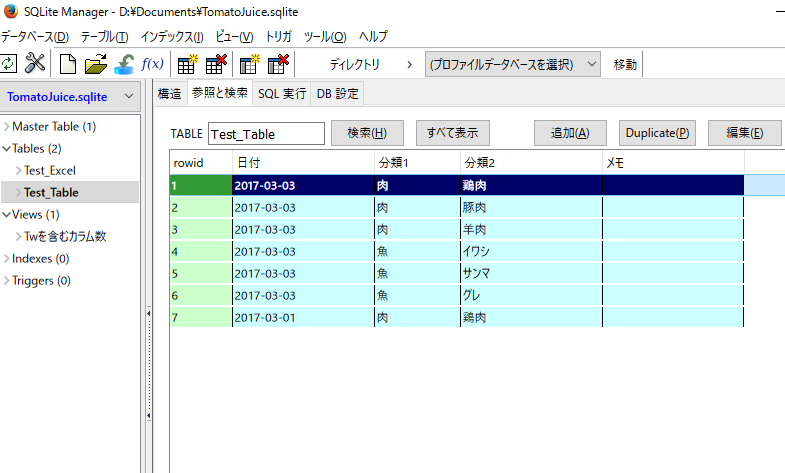The width and height of the screenshot is (785, 473).
Task: Click the Duplicate(P) button
Action: pyautogui.click(x=656, y=133)
